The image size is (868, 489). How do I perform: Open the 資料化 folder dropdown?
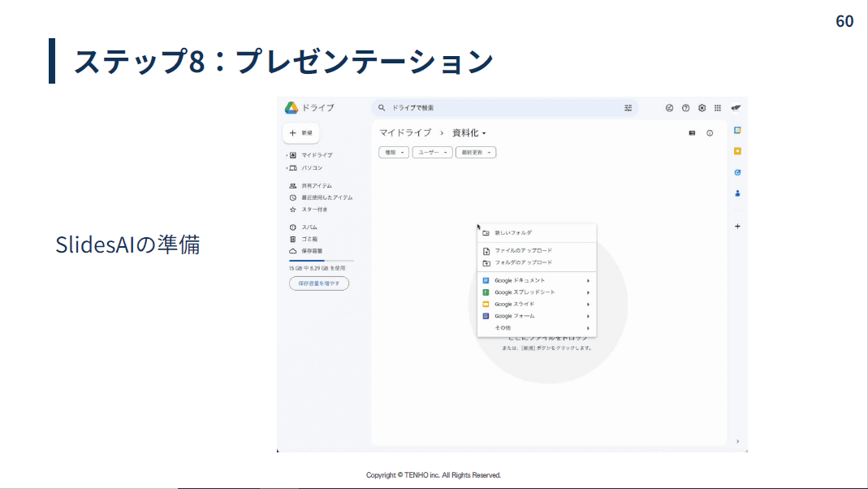469,133
